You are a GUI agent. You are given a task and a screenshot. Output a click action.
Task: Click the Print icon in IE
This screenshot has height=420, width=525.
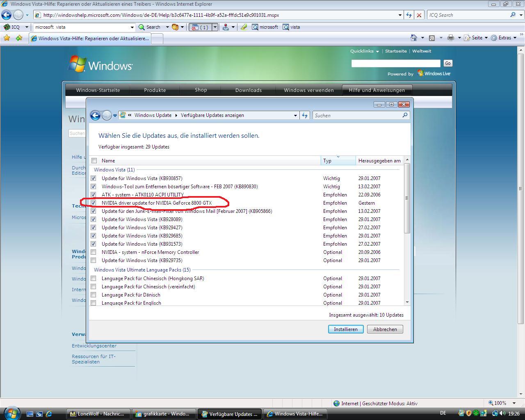coord(450,38)
